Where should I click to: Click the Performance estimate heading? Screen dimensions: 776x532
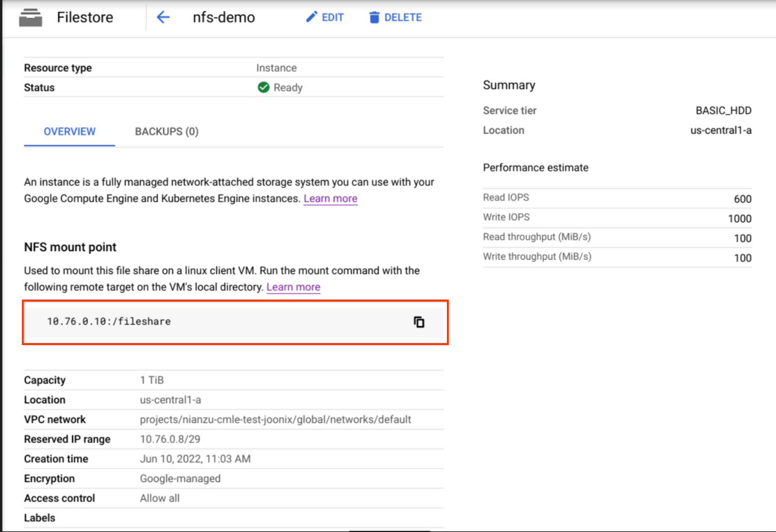[x=535, y=168]
